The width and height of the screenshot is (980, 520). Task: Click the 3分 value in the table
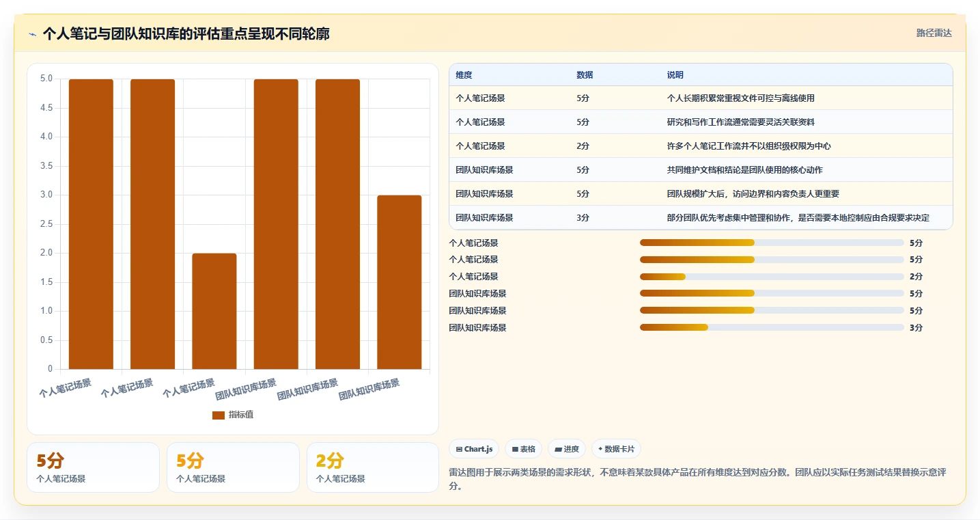583,218
